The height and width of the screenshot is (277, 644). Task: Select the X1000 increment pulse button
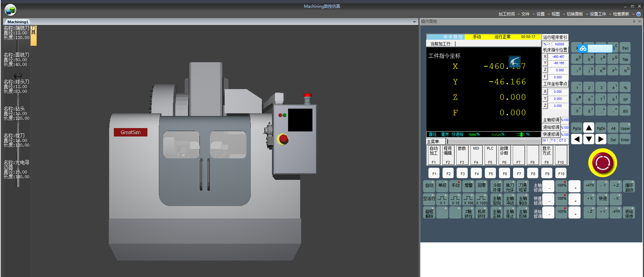[x=481, y=200]
